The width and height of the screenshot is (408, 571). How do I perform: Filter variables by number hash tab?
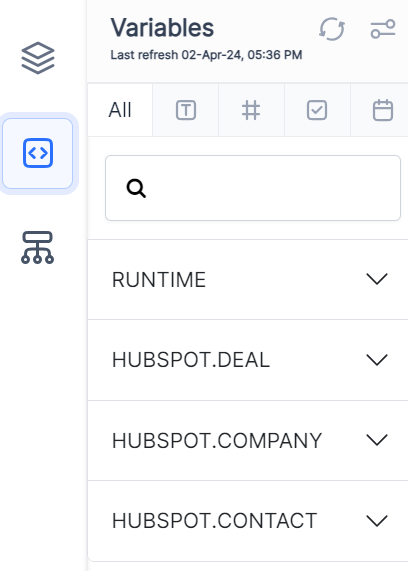(251, 110)
